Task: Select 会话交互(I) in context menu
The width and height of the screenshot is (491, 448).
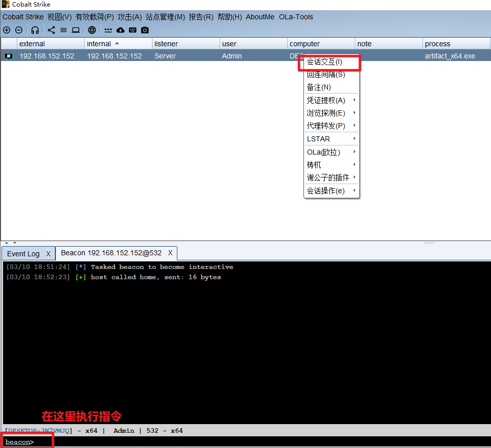Action: click(331, 62)
